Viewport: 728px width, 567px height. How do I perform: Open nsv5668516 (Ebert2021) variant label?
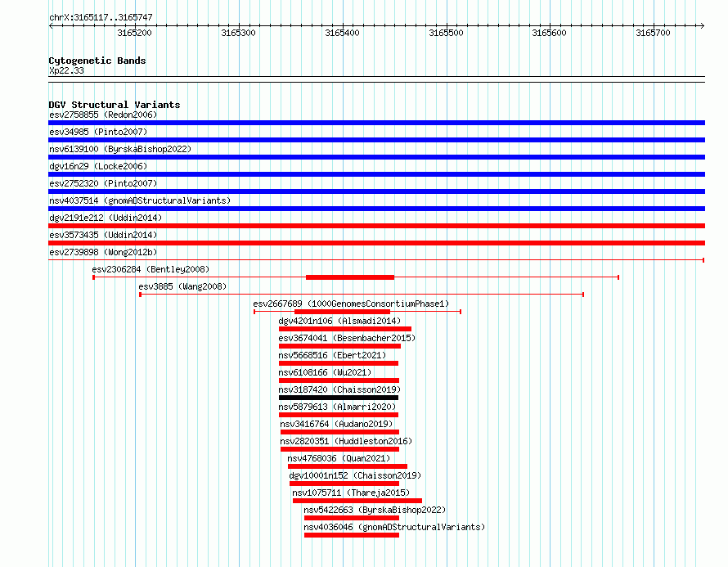coord(332,355)
